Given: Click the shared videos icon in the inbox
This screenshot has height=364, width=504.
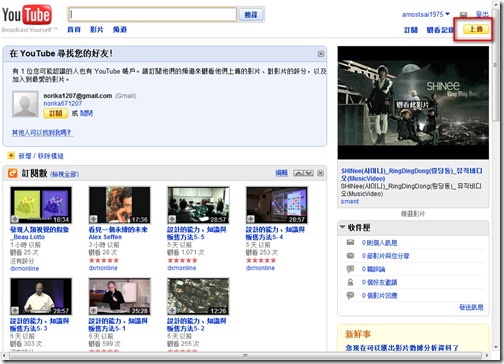Looking at the screenshot, I should pyautogui.click(x=350, y=256).
